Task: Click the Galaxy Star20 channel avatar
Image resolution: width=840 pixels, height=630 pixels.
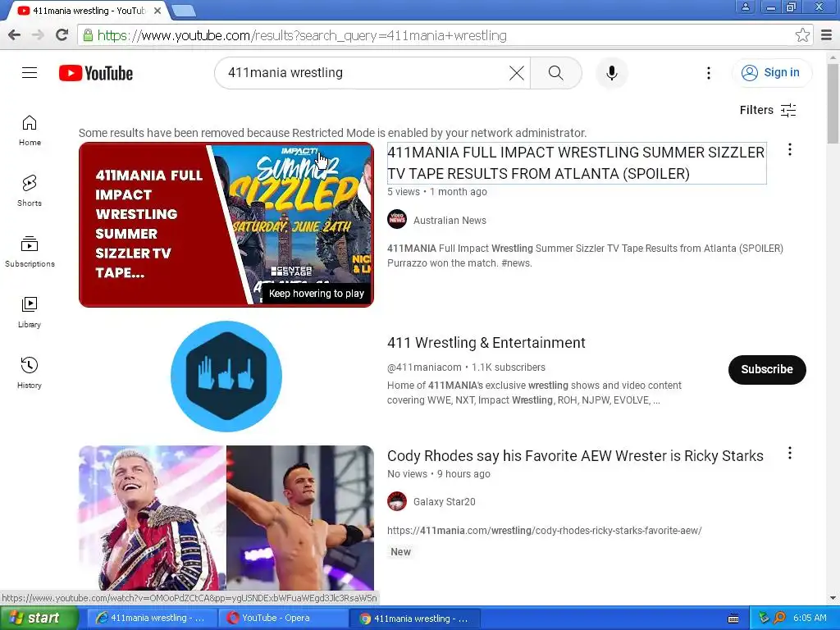Action: click(x=397, y=501)
